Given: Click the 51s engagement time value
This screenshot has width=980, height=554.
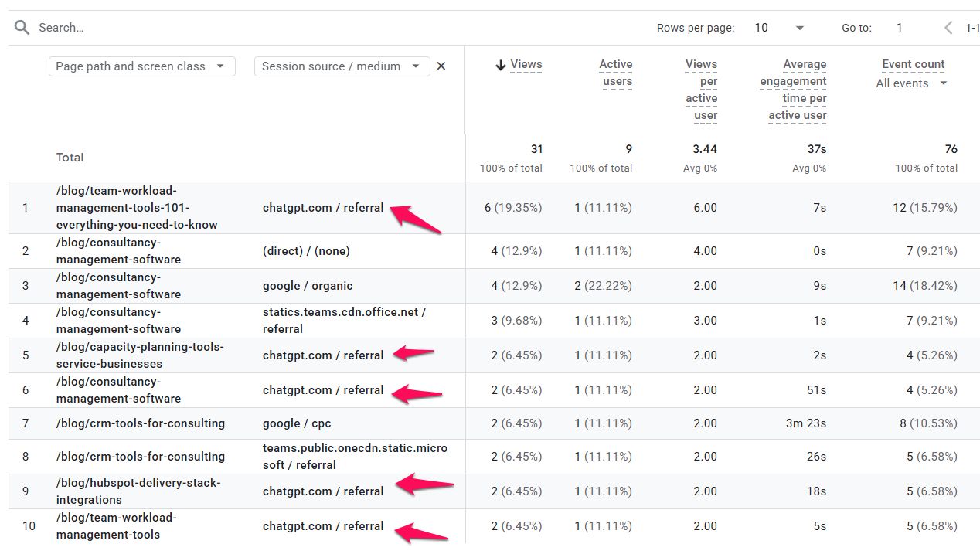Looking at the screenshot, I should pos(817,390).
